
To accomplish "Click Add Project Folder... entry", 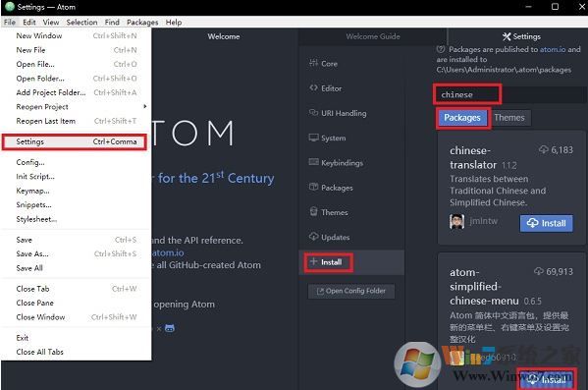I will [77, 92].
